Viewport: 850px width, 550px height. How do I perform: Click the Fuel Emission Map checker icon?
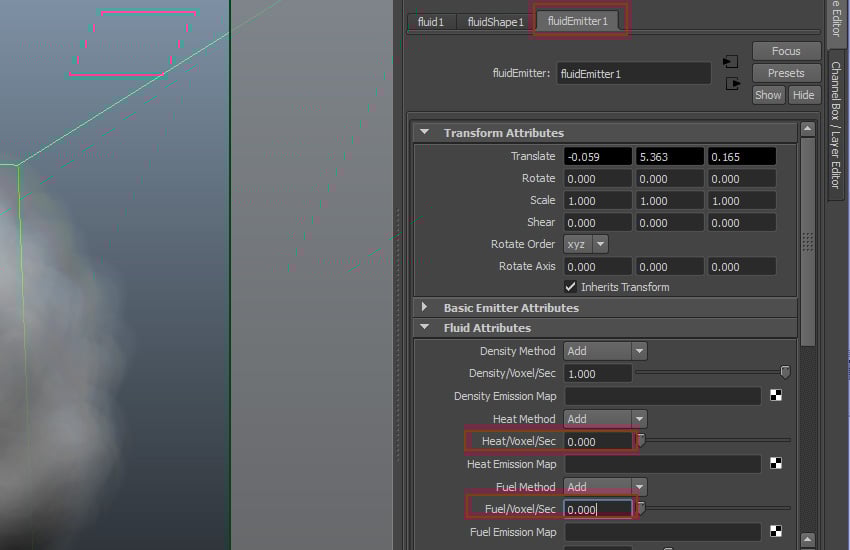776,531
